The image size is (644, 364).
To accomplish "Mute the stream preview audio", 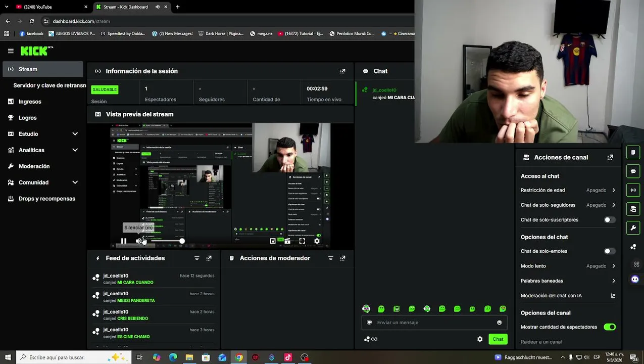I will point(139,241).
